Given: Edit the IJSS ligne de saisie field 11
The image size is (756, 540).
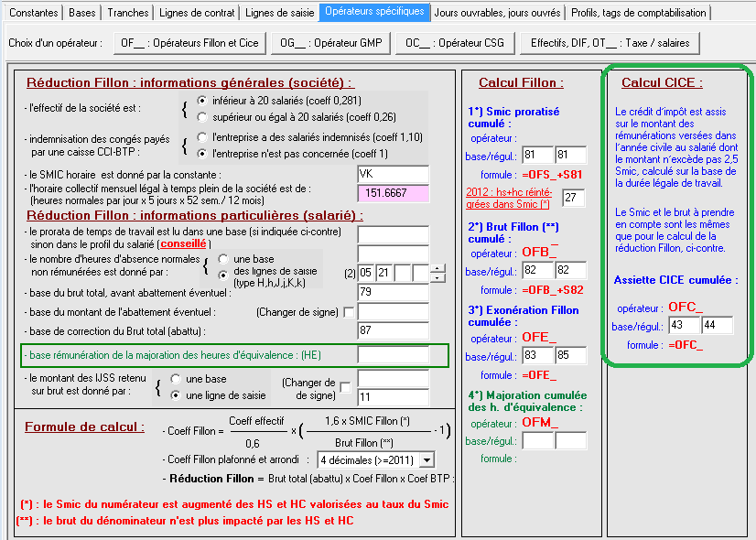Looking at the screenshot, I should point(393,397).
